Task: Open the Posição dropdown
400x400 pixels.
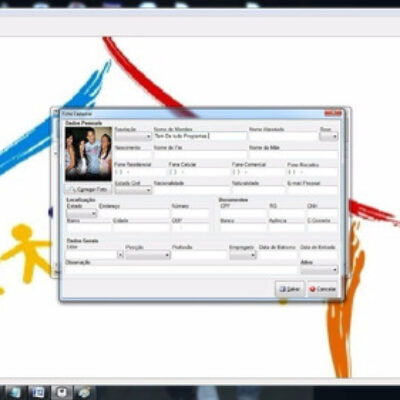Action: click(148, 255)
